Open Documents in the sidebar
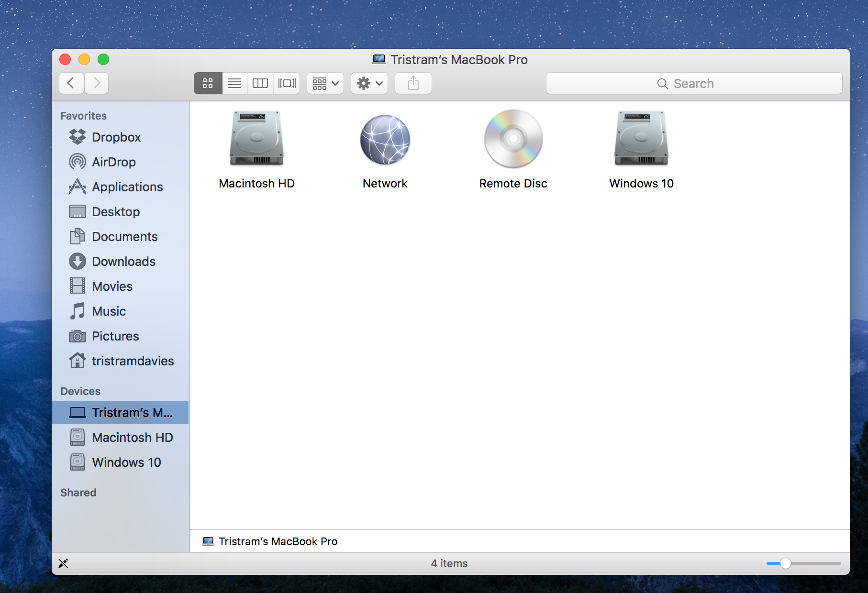The image size is (868, 593). click(120, 237)
